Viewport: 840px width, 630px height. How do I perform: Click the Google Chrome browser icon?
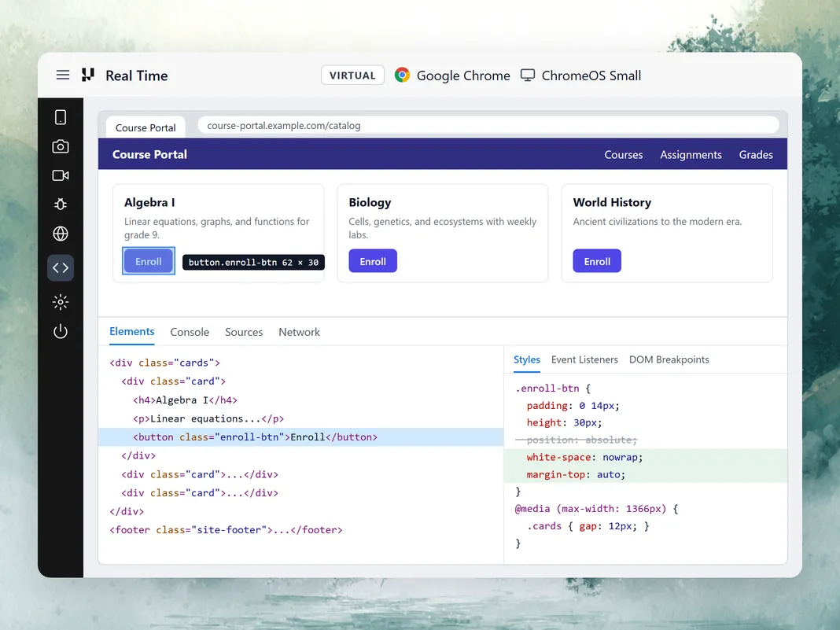point(402,75)
